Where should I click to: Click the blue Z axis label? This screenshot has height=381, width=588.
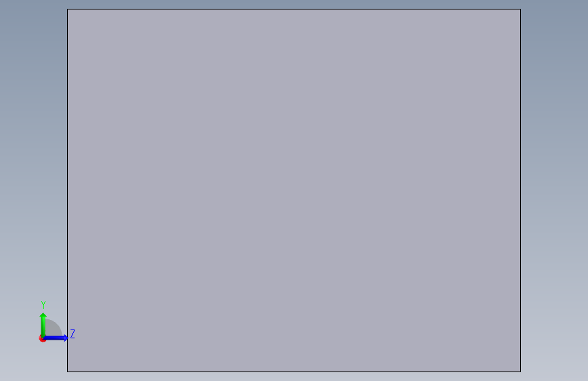click(73, 334)
